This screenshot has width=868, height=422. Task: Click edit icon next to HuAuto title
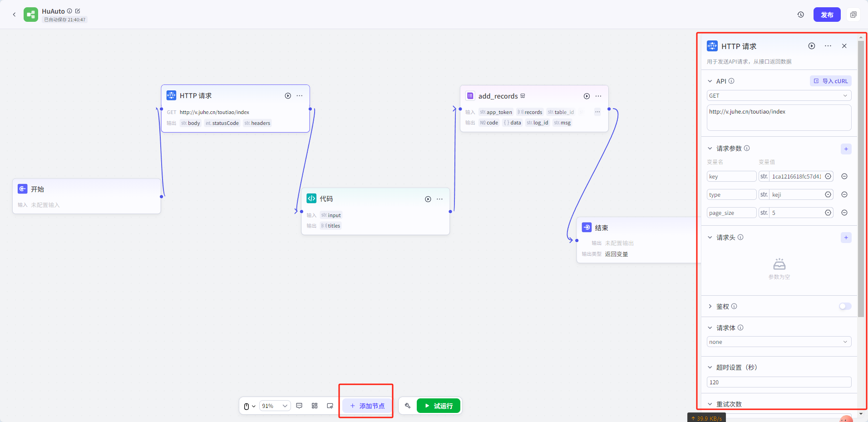click(x=78, y=11)
